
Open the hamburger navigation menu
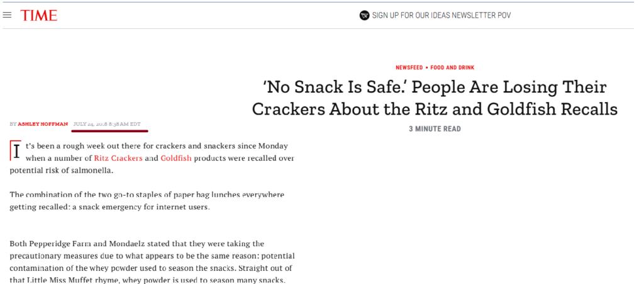8,15
